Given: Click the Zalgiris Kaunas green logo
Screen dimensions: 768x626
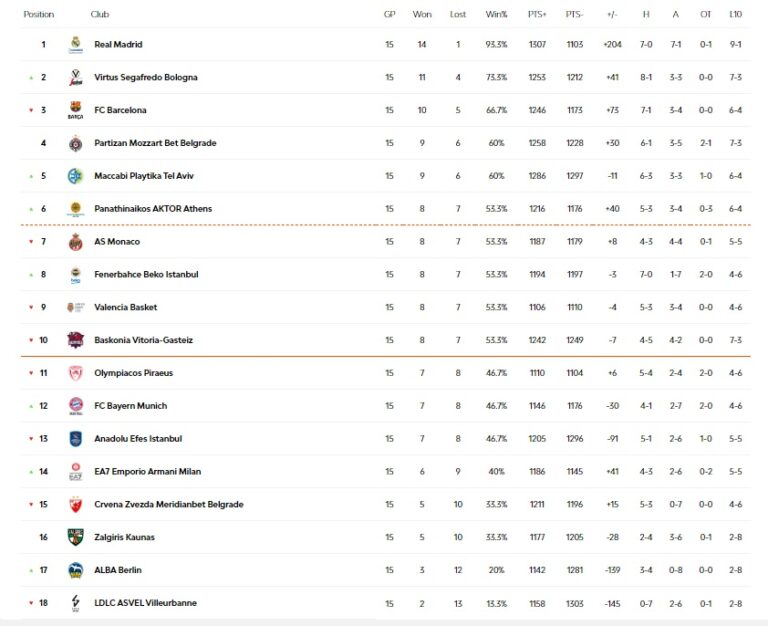Looking at the screenshot, I should tap(75, 537).
